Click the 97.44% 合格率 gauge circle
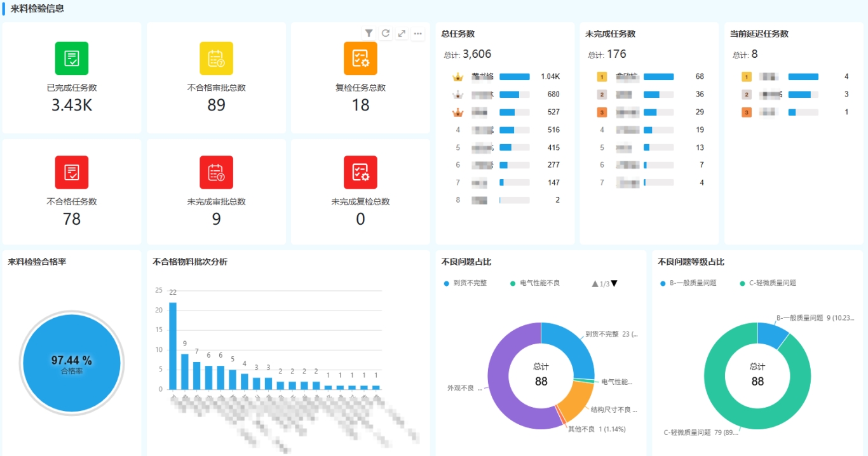Viewport: 868px width, 456px height. [72, 363]
